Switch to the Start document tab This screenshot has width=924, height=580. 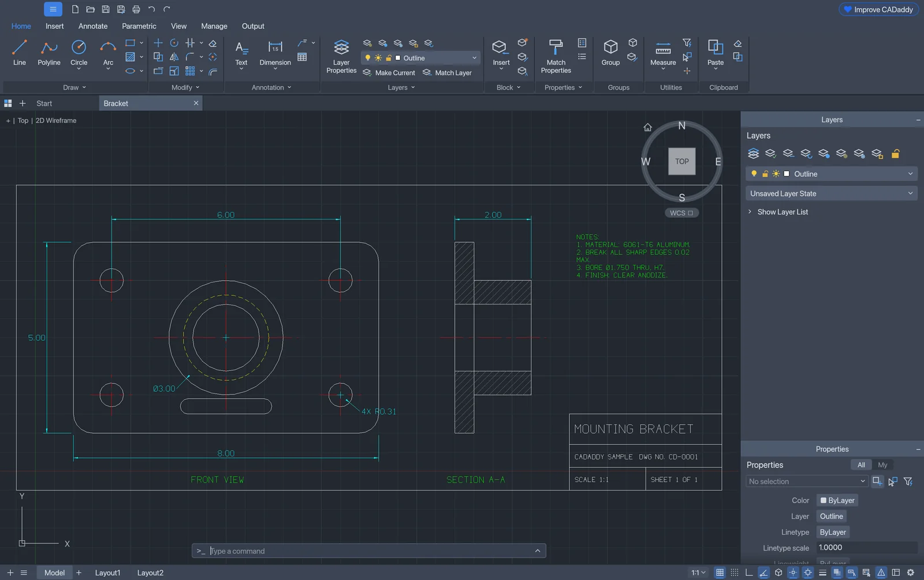[44, 103]
